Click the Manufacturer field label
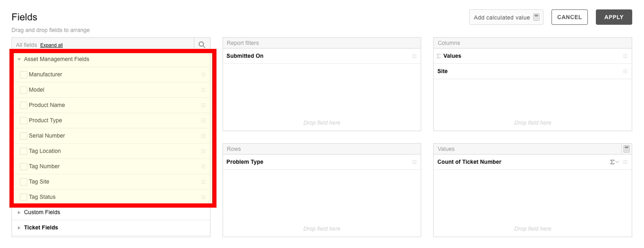This screenshot has width=644, height=248. (x=45, y=74)
